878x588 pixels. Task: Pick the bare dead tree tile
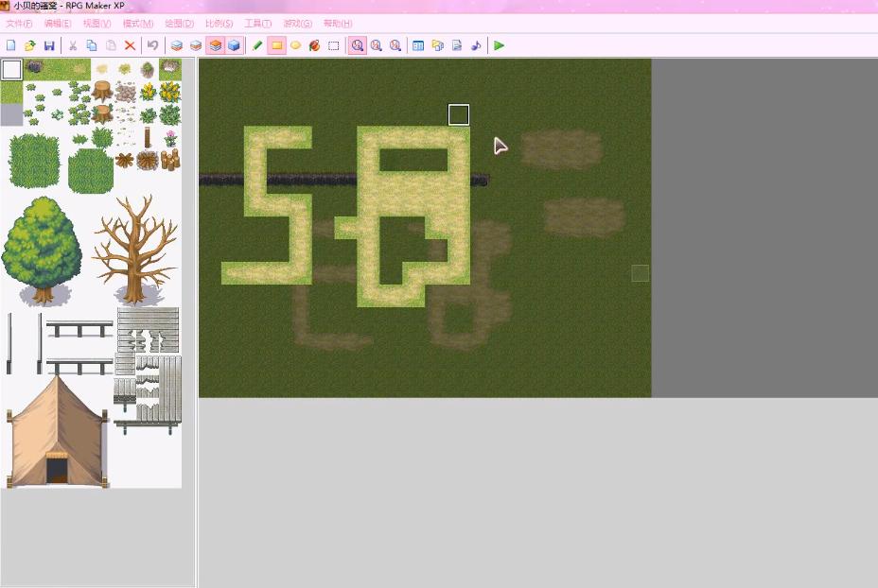pos(135,251)
